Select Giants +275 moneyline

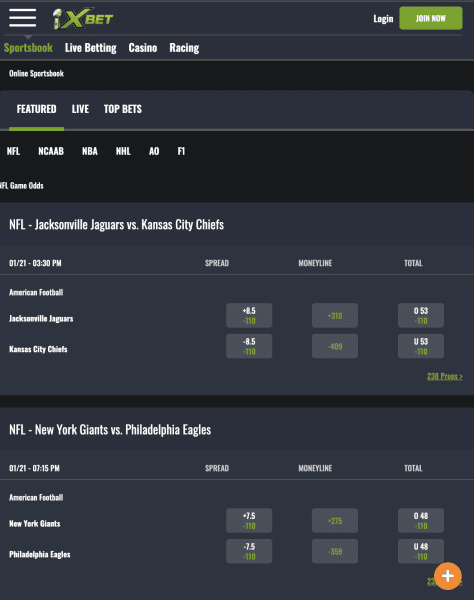335,520
